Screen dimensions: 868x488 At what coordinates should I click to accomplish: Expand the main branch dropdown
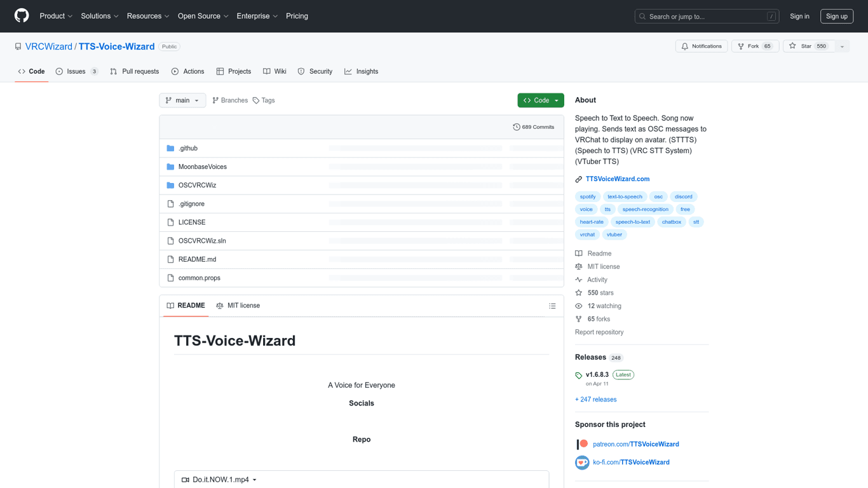pyautogui.click(x=182, y=100)
